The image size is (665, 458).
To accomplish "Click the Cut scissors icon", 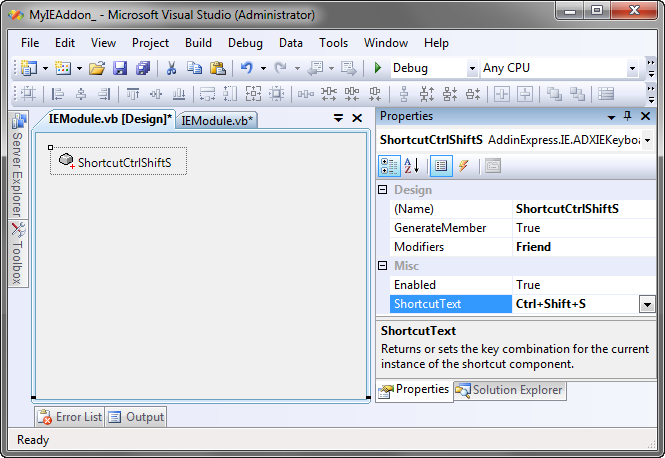I will click(x=171, y=68).
